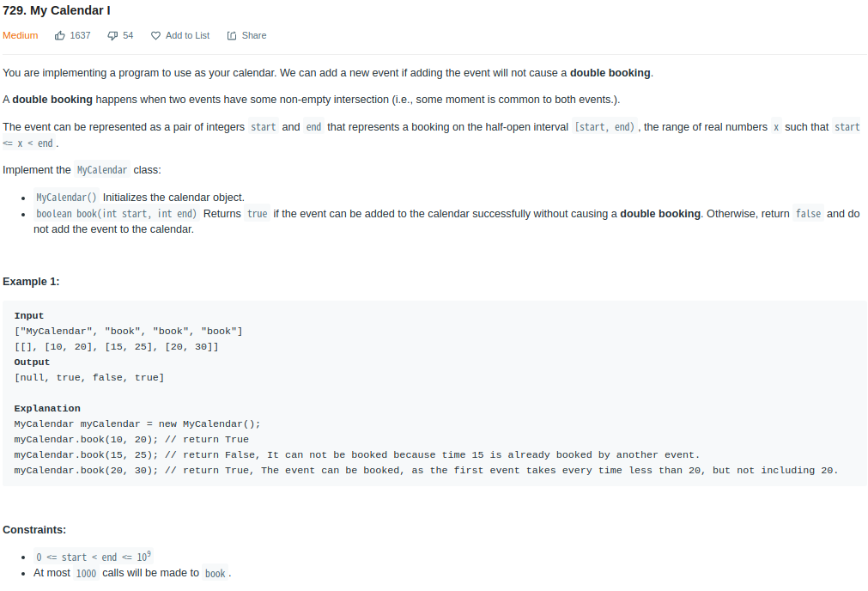Click the MyCalendar class name code snippet
The width and height of the screenshot is (868, 591).
coord(102,170)
